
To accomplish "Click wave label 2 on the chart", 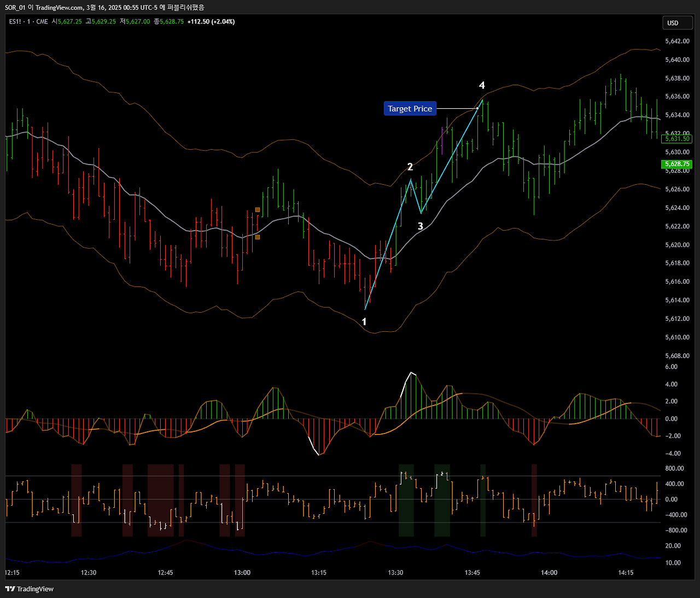I will (x=410, y=167).
